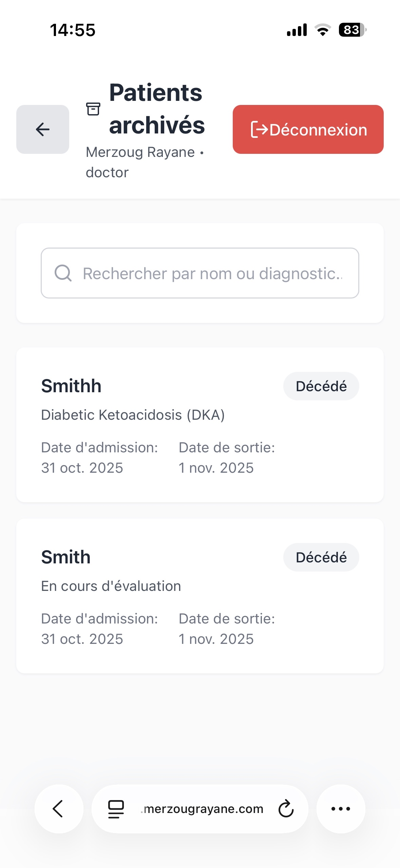The height and width of the screenshot is (868, 400).
Task: Tap the merzougrayane.com address text
Action: pos(203,809)
